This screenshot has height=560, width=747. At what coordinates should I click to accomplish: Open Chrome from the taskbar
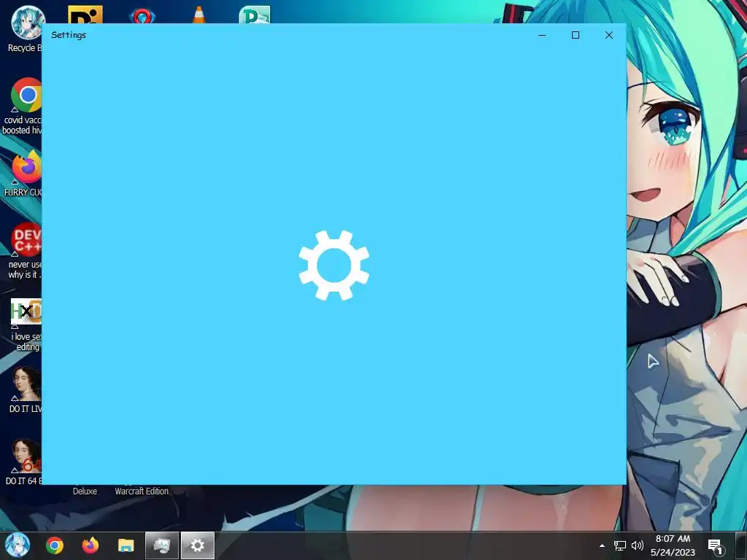click(x=54, y=545)
